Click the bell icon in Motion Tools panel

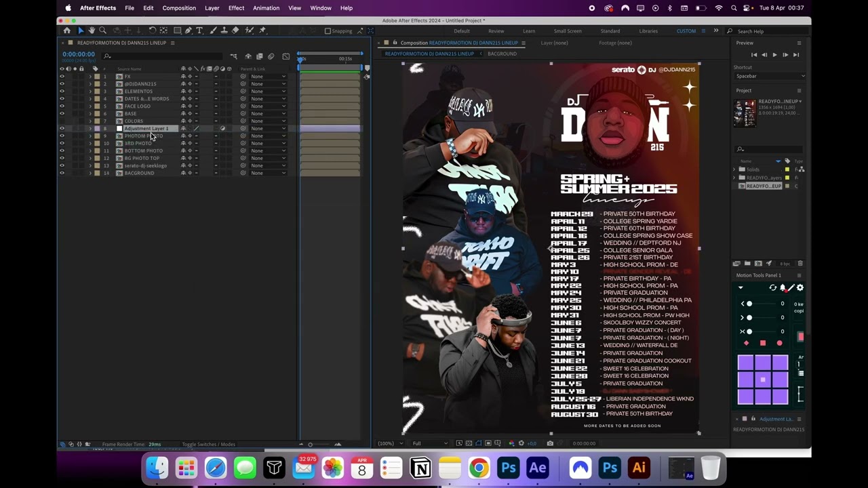(783, 288)
